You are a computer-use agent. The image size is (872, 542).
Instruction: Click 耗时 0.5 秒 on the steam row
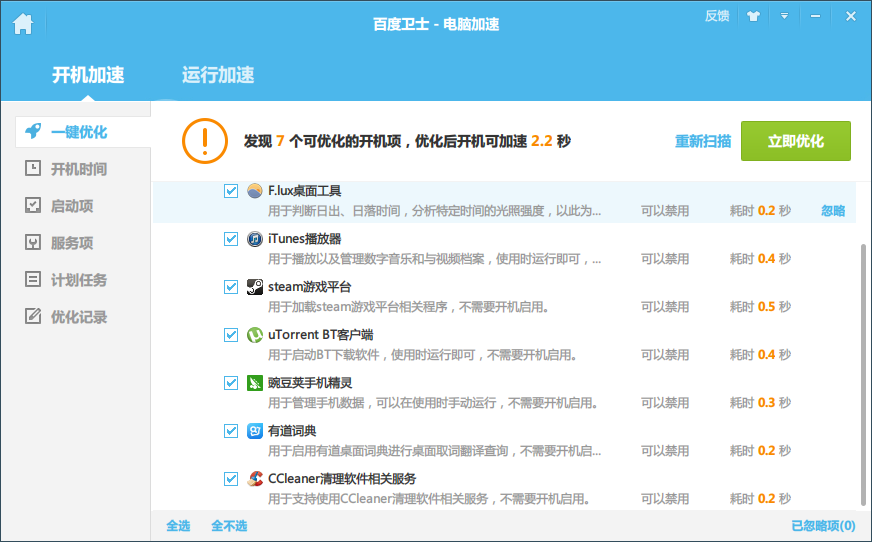pyautogui.click(x=760, y=307)
